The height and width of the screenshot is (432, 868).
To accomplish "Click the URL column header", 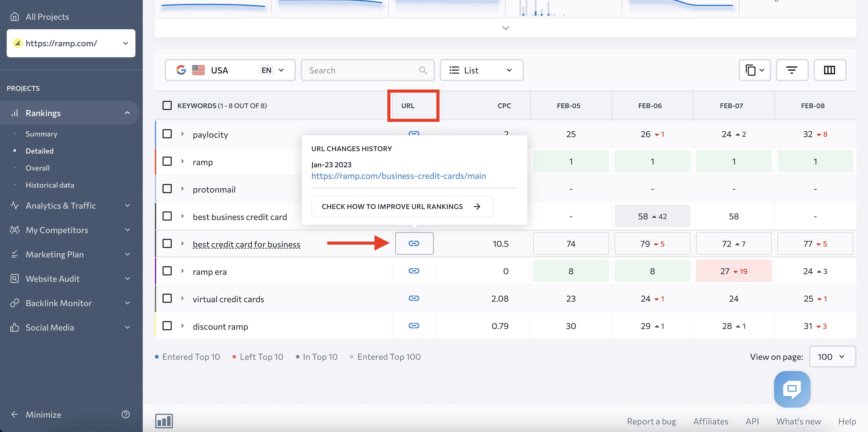I will 408,106.
